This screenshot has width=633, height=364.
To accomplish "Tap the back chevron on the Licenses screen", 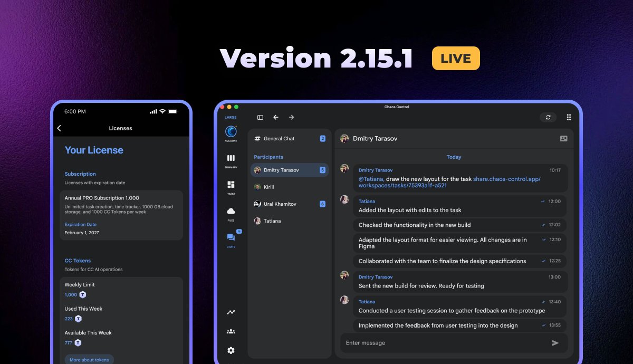I will click(x=59, y=128).
